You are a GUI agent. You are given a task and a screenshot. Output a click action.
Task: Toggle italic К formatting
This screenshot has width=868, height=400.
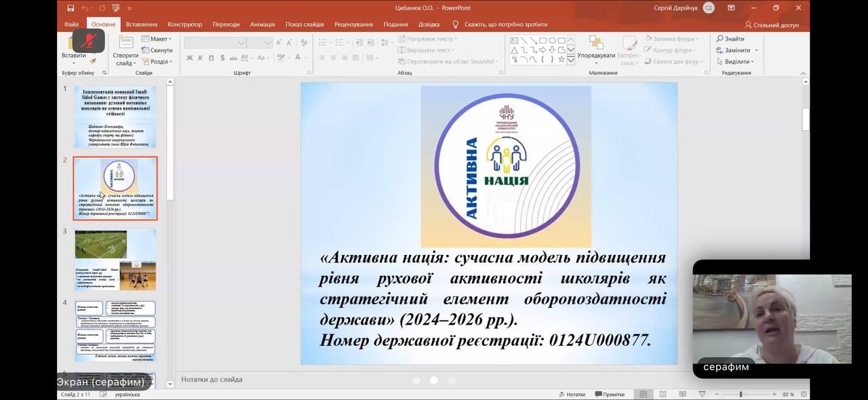click(201, 58)
